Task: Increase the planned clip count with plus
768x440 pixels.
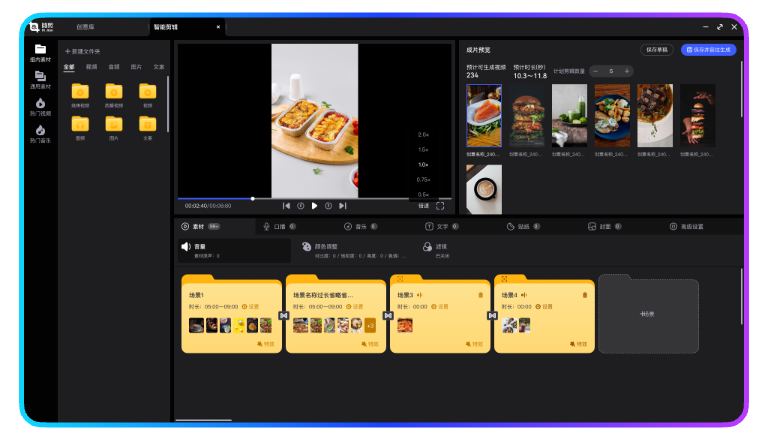Action: (627, 71)
